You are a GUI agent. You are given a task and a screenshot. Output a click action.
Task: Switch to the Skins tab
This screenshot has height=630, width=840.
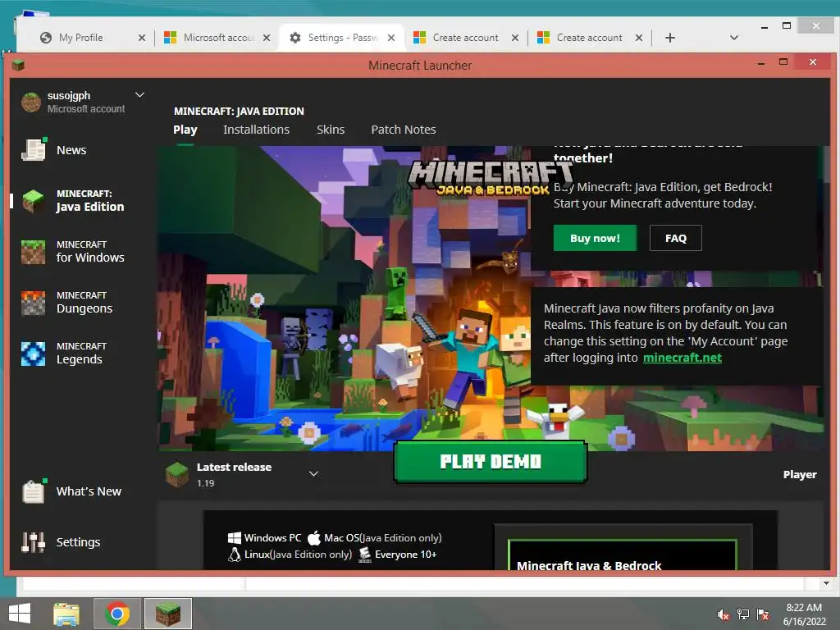[x=331, y=130]
